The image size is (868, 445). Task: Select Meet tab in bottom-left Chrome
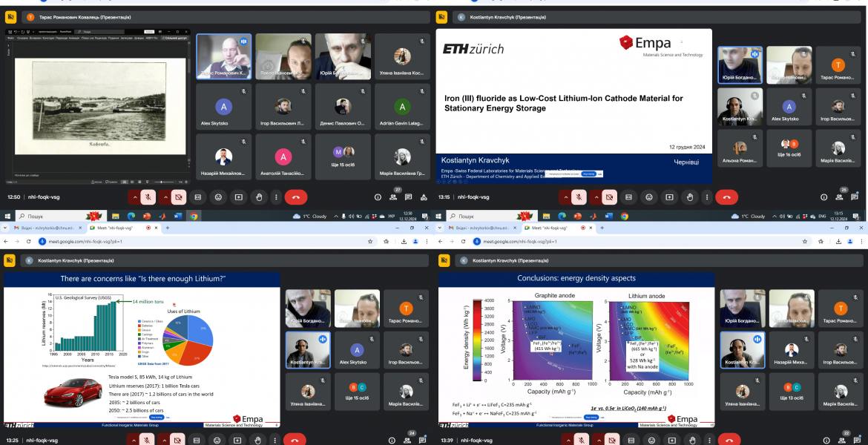pyautogui.click(x=123, y=228)
